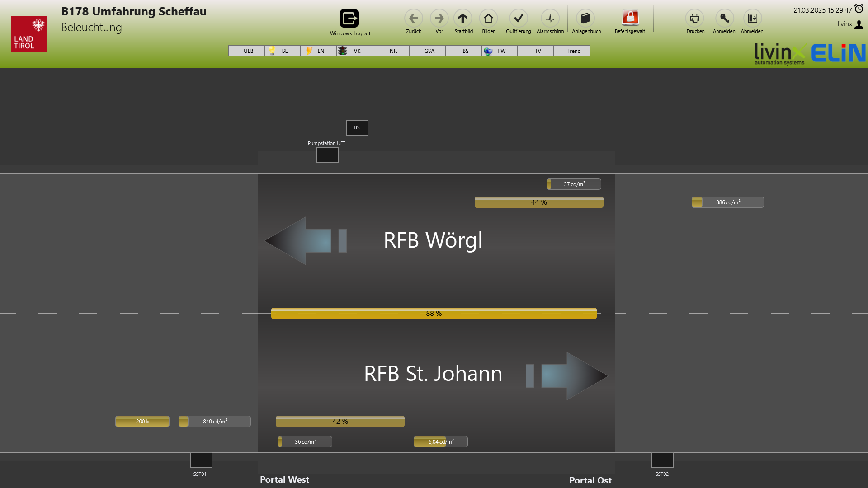Switch to the BL lighting tab

[283, 51]
